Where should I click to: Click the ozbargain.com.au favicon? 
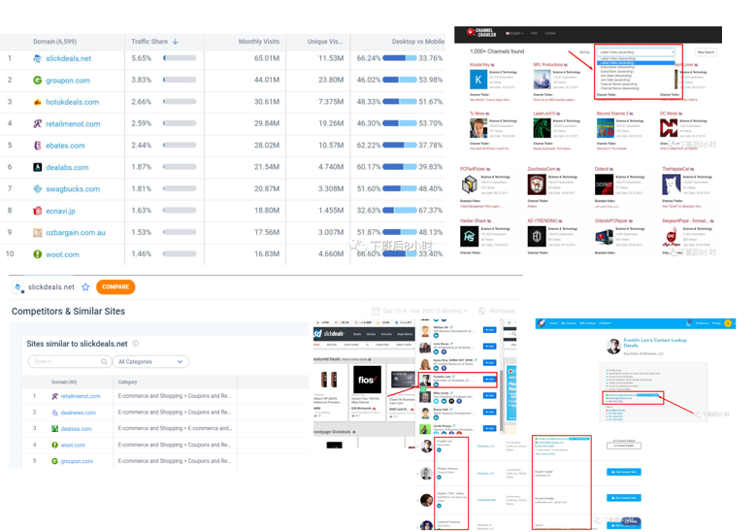(37, 232)
